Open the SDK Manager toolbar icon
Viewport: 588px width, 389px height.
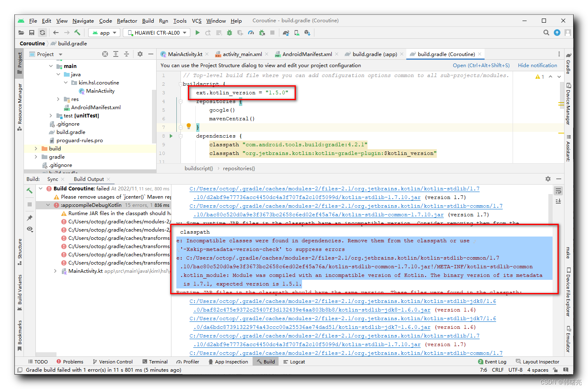pyautogui.click(x=307, y=33)
